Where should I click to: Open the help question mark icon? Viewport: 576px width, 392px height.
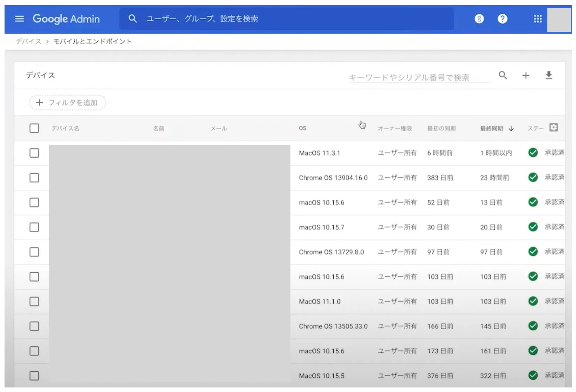coord(502,19)
